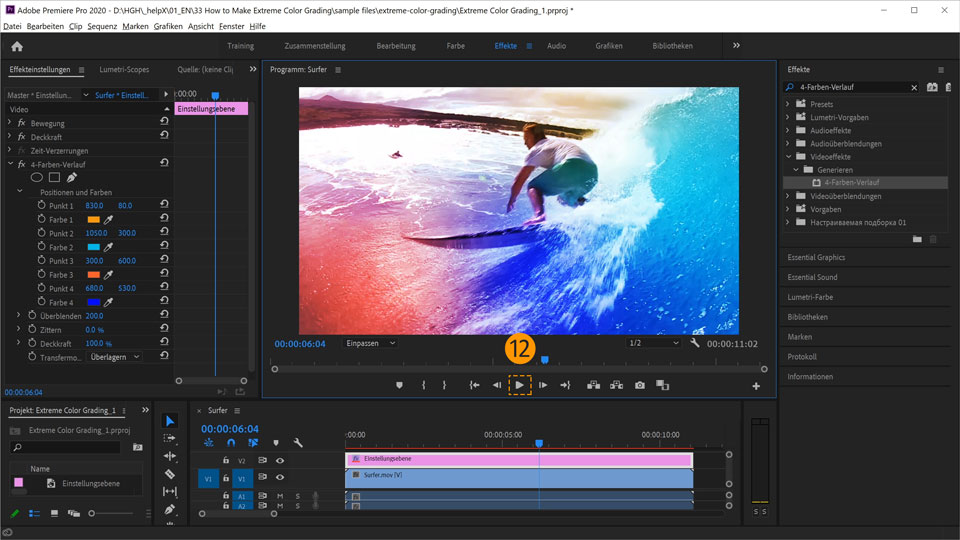Select the Razor tool

(170, 474)
